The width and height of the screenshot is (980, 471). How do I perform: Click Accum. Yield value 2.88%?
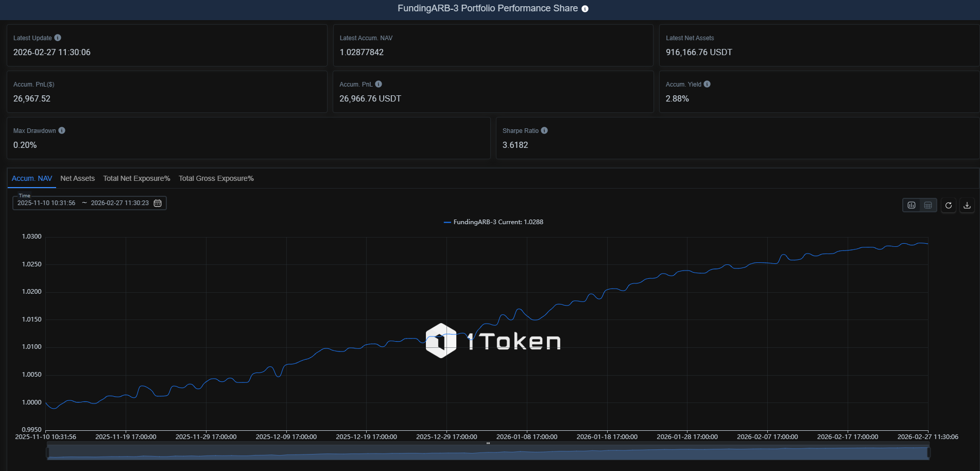pyautogui.click(x=677, y=98)
